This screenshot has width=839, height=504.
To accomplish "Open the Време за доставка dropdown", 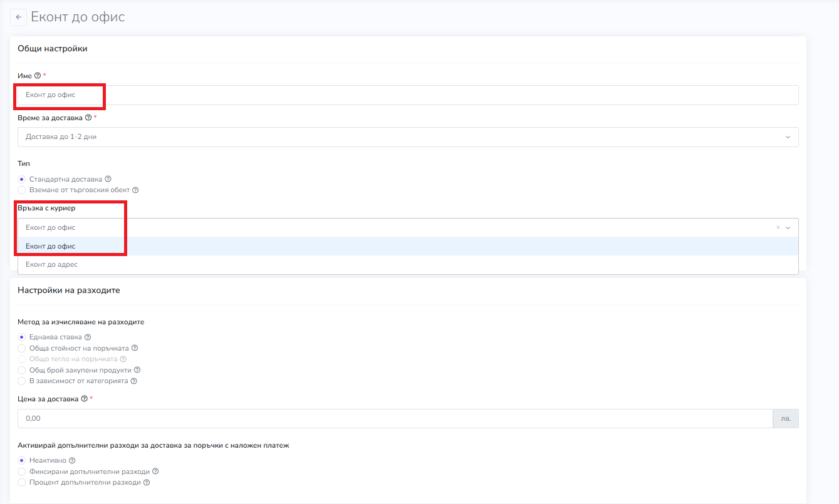I will 408,137.
